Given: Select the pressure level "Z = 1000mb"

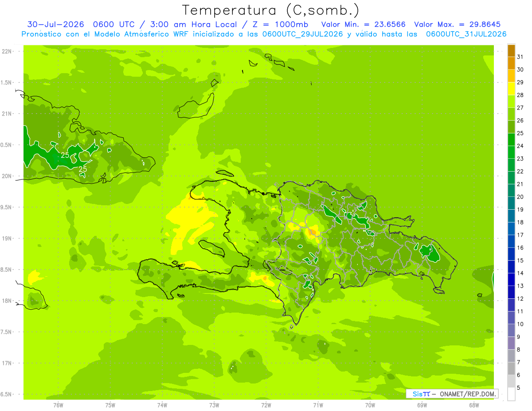Looking at the screenshot, I should click(x=280, y=24).
